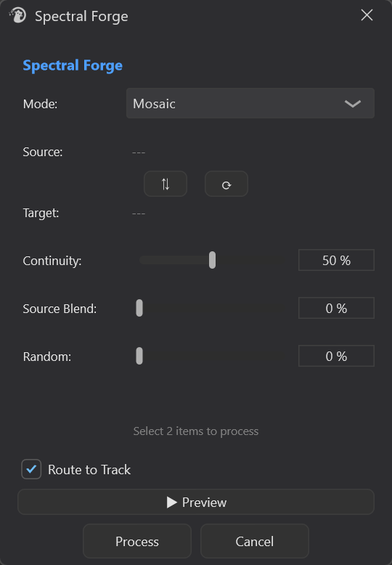Toggle the Route to Track checkbox

pos(31,469)
